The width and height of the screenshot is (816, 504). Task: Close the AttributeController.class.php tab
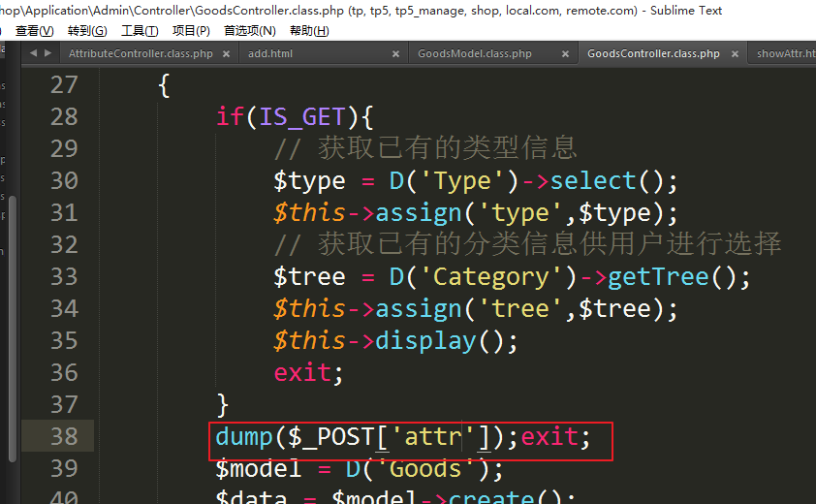(x=227, y=53)
